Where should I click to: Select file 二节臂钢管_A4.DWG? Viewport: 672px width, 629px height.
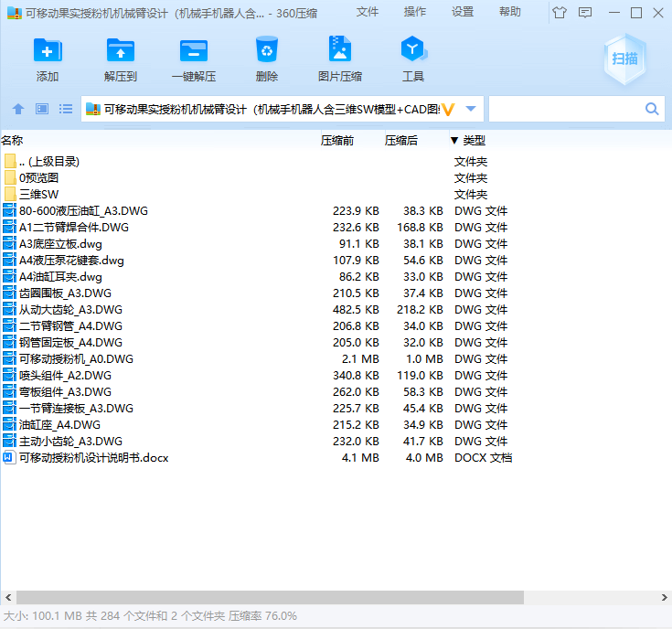pyautogui.click(x=70, y=325)
